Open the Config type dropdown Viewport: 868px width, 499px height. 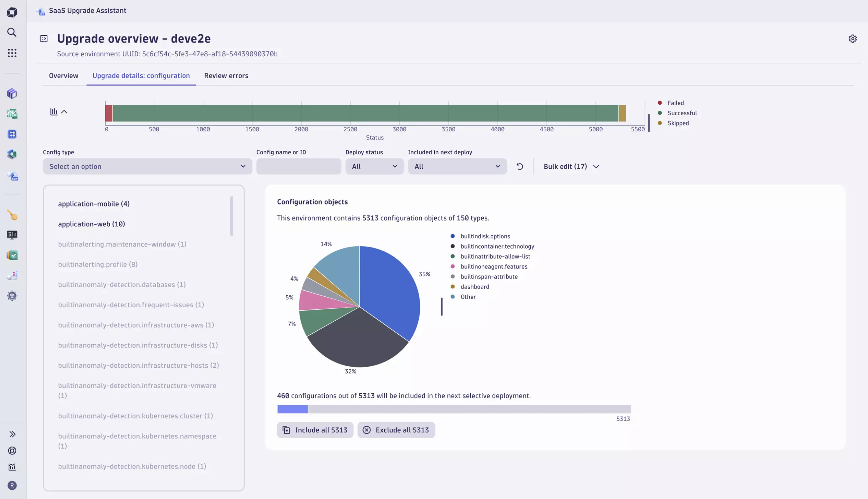[147, 166]
